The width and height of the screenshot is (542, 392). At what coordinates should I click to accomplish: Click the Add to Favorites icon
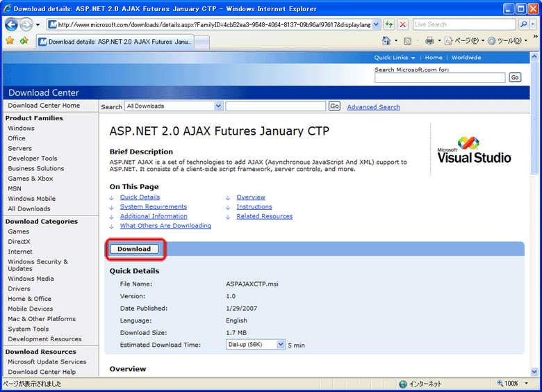click(24, 41)
